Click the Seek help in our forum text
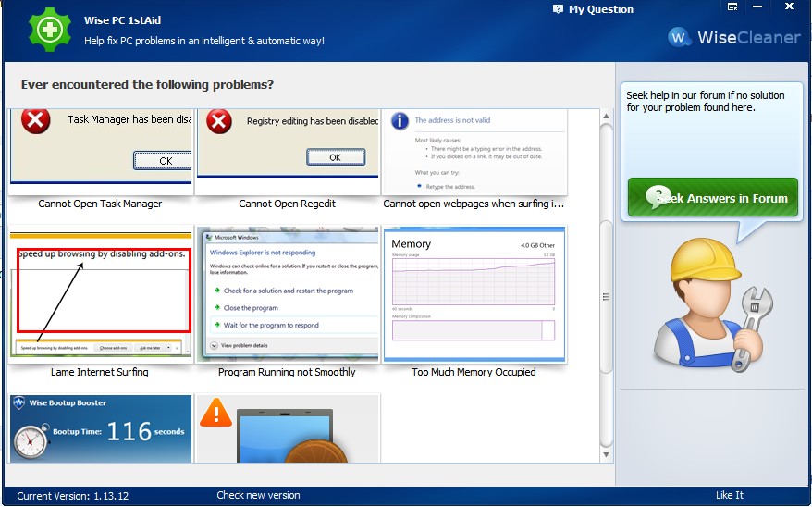This screenshot has height=507, width=812. [705, 102]
